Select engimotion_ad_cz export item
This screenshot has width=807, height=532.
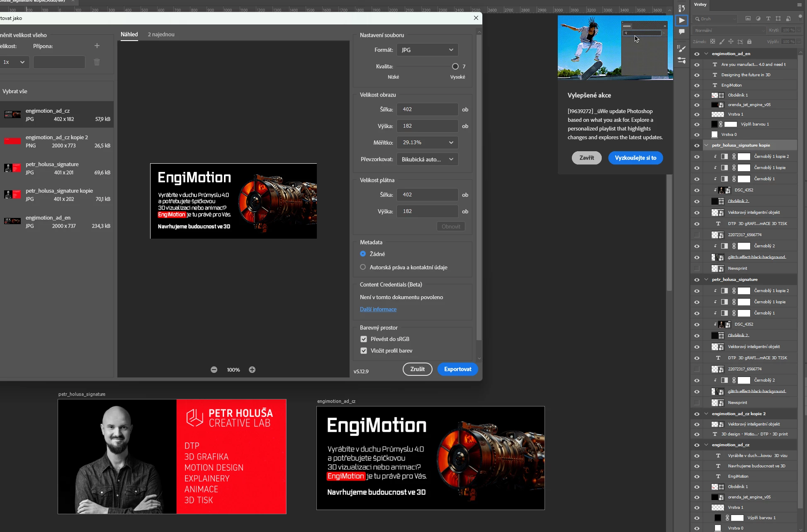click(x=57, y=115)
